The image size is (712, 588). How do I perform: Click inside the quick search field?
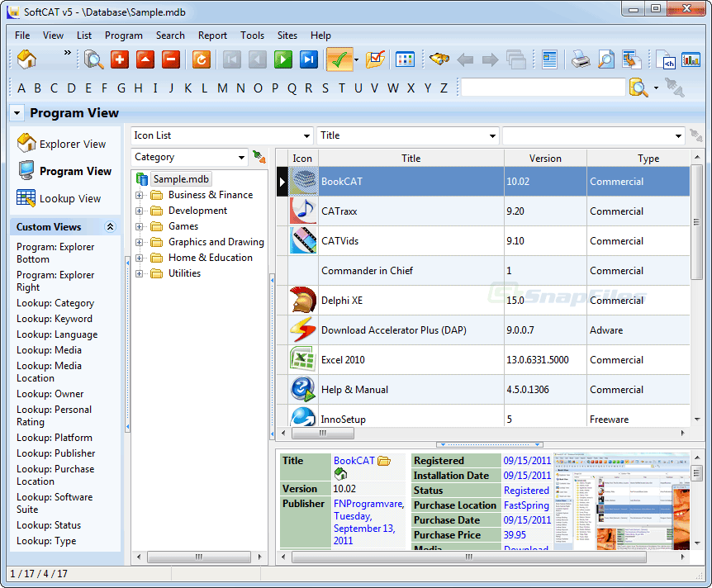(x=543, y=88)
